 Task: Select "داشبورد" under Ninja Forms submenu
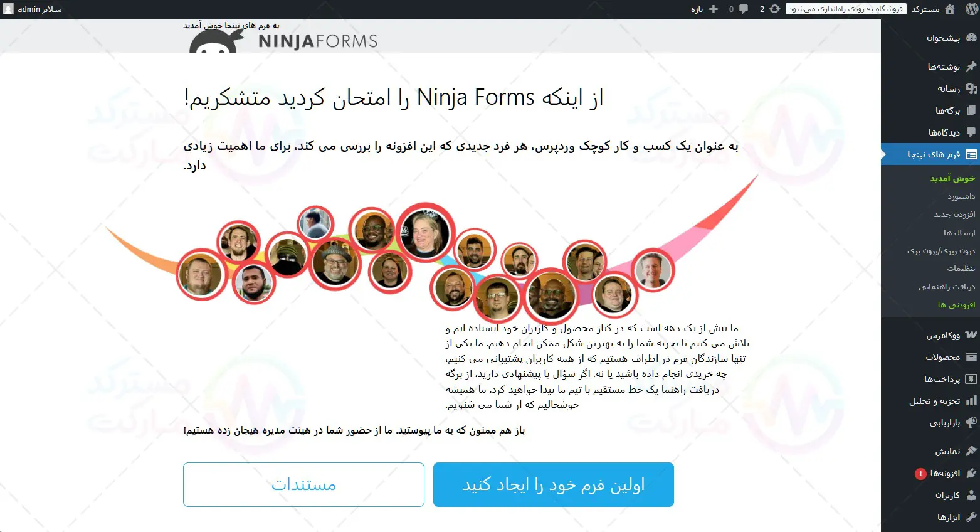tap(961, 196)
